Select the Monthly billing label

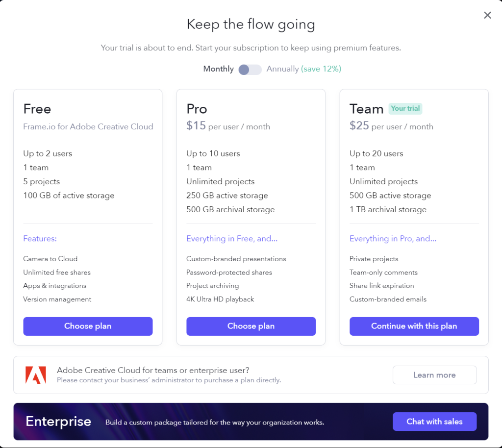point(218,69)
